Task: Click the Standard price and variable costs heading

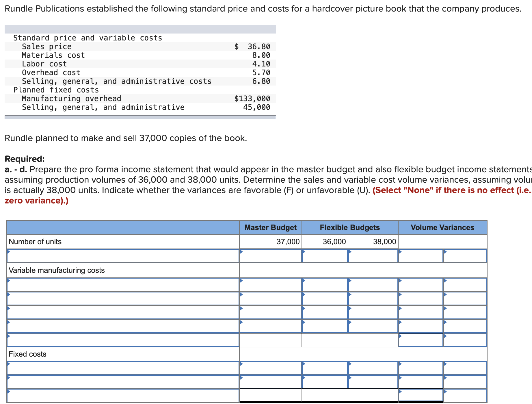Action: coord(88,38)
